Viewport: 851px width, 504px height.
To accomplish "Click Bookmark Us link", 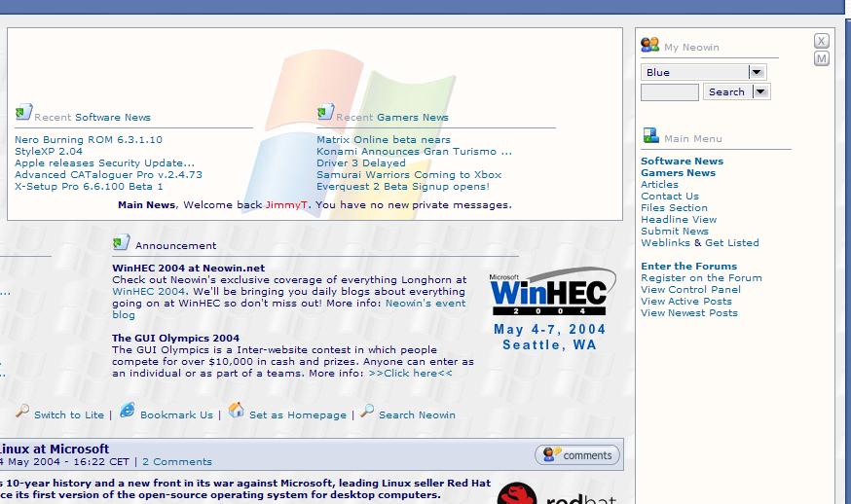I will 176,414.
